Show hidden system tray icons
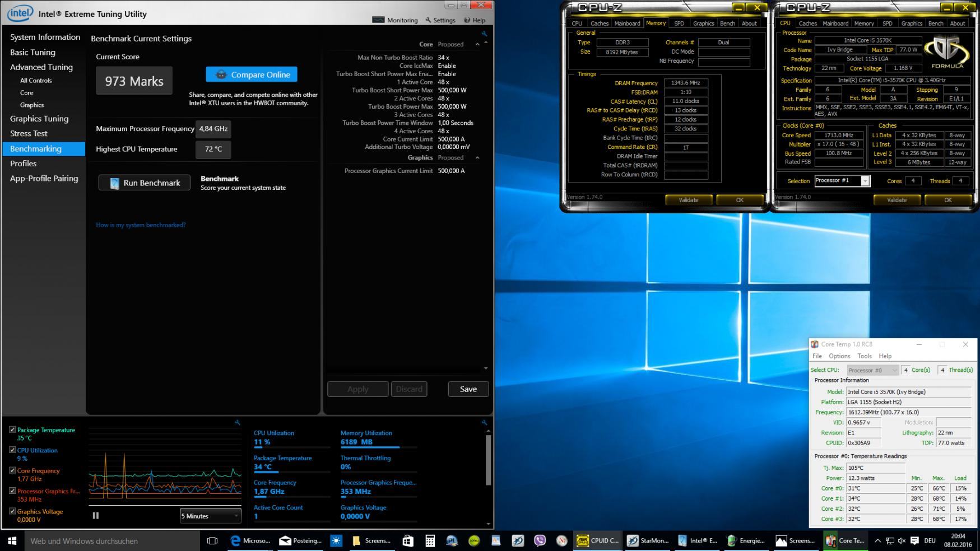 pyautogui.click(x=877, y=541)
